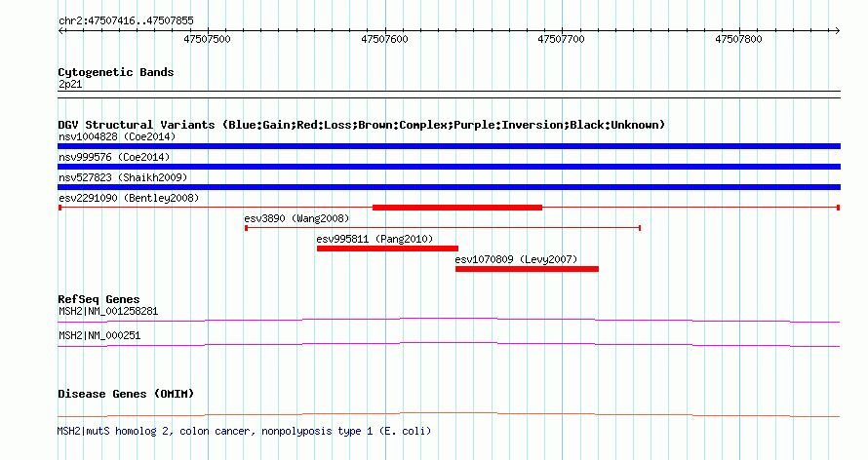This screenshot has width=868, height=460.
Task: Click the blue gain bar under nsv999576 (Coe2014)
Action: coord(449,167)
